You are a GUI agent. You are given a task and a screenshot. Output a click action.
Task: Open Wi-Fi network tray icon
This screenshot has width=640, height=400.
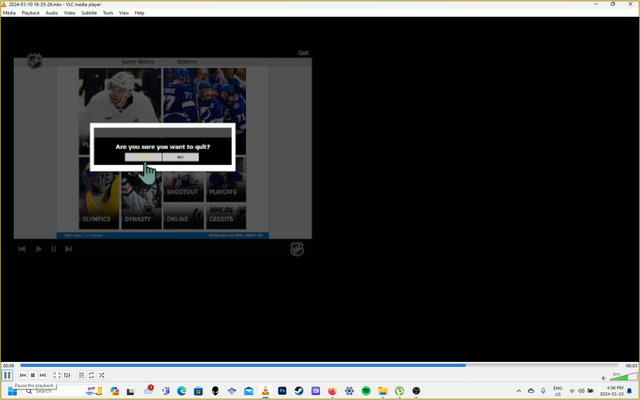point(572,391)
